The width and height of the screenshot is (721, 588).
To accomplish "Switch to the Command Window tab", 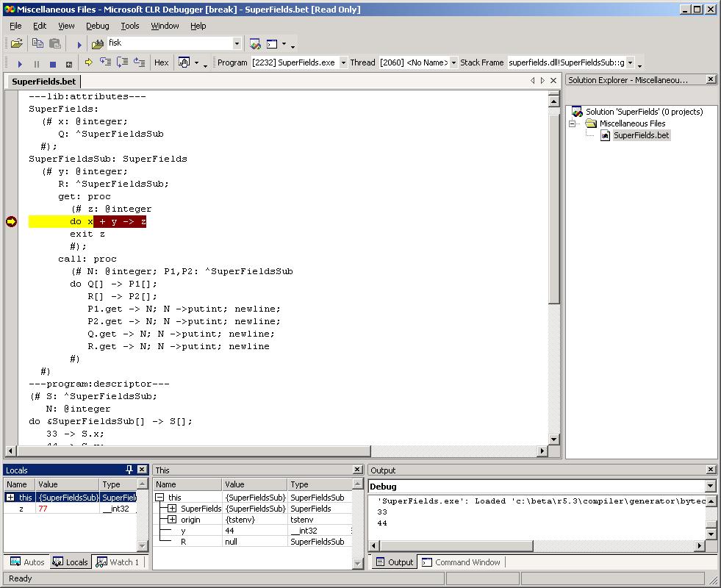I will pyautogui.click(x=461, y=562).
